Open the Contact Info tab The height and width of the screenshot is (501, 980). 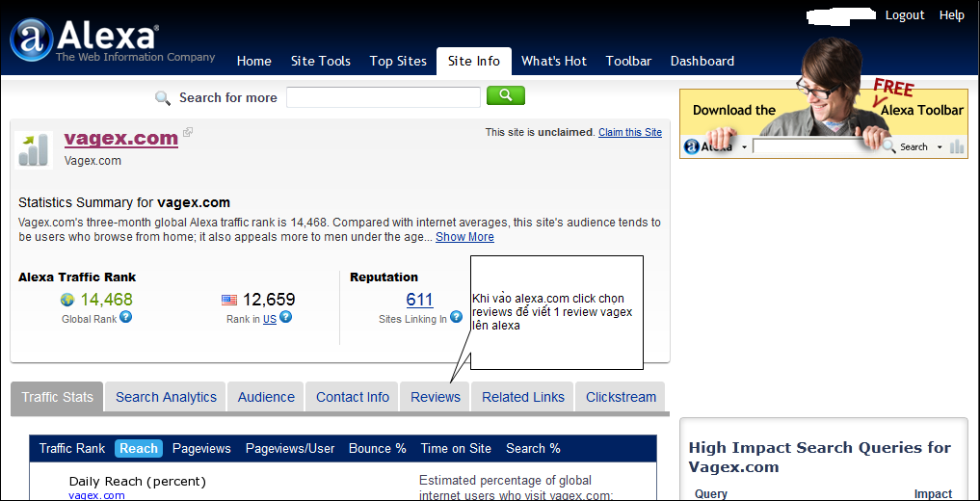(x=353, y=397)
